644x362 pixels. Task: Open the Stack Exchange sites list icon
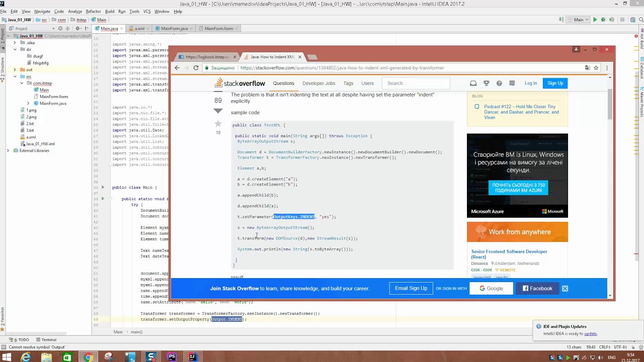click(x=512, y=83)
